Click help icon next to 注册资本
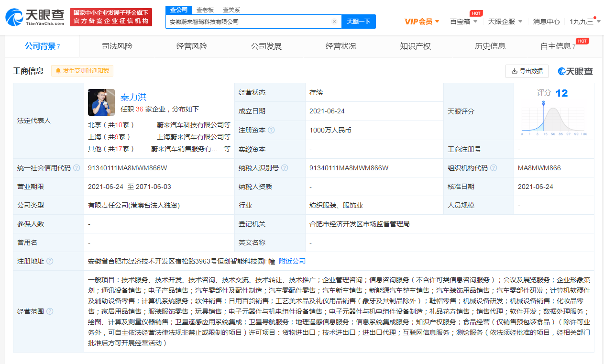The image size is (604, 364). coord(271,130)
